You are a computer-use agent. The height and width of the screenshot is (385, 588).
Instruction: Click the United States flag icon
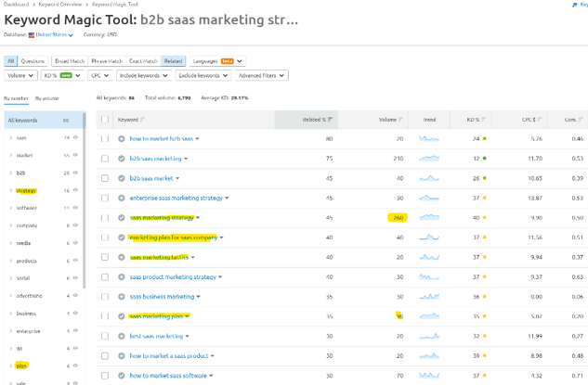(32, 35)
